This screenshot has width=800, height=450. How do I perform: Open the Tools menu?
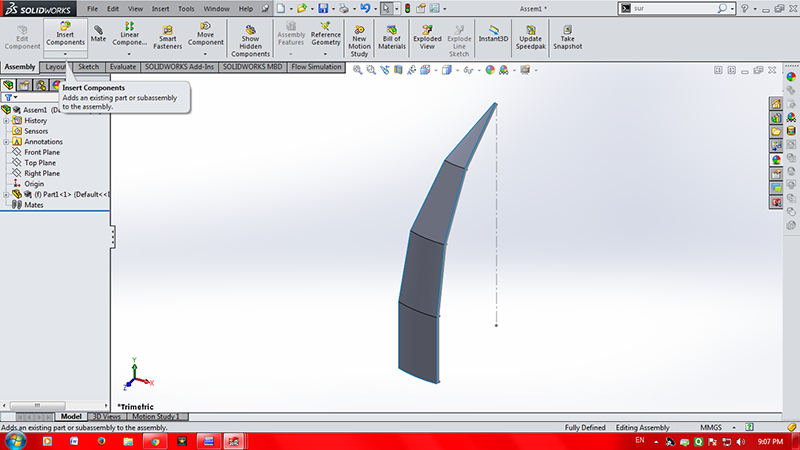click(x=186, y=9)
